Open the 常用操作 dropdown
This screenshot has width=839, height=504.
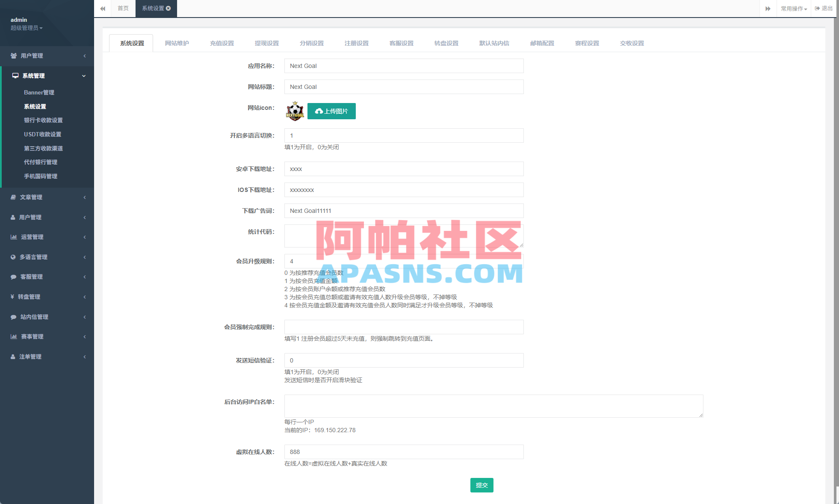click(794, 9)
